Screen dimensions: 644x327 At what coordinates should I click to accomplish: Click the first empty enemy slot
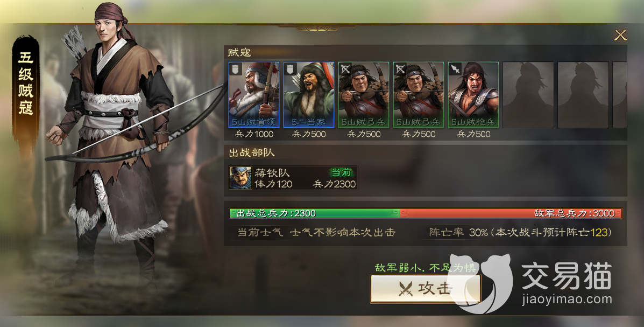(x=528, y=95)
